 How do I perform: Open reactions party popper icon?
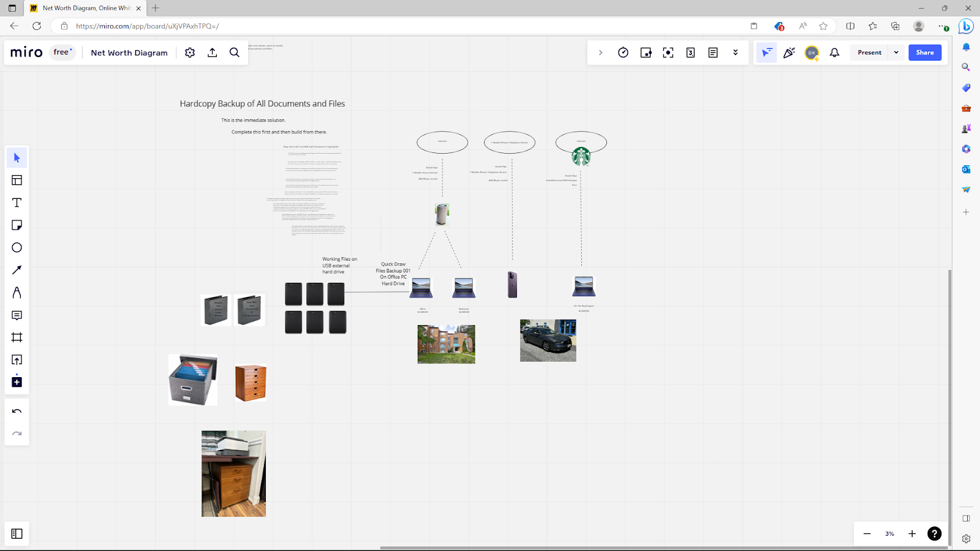[789, 53]
